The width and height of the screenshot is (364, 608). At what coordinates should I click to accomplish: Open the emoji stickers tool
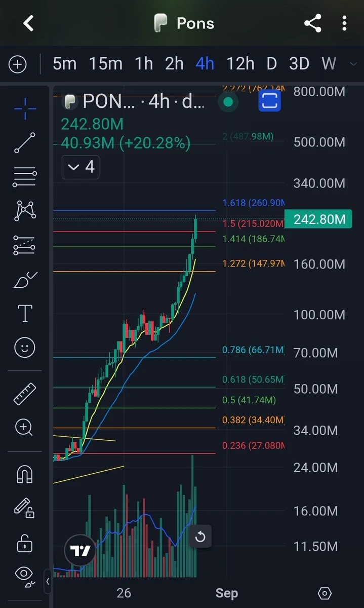tap(25, 348)
